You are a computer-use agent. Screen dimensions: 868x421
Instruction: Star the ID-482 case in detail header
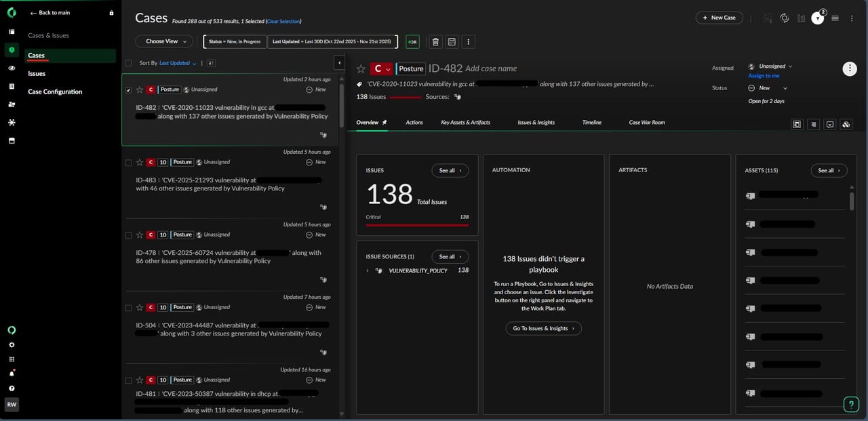click(361, 68)
